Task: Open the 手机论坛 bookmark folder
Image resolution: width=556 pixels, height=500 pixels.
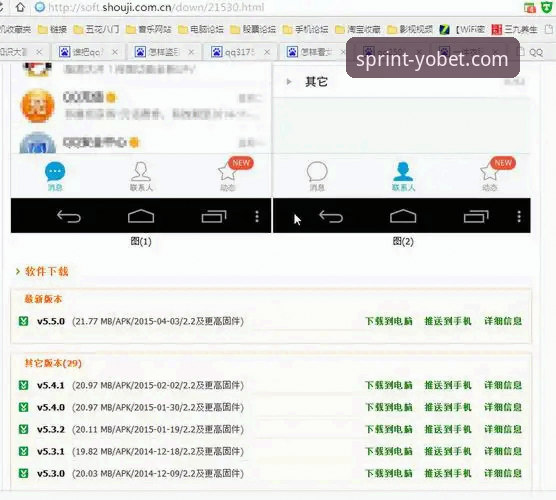Action: click(305, 29)
